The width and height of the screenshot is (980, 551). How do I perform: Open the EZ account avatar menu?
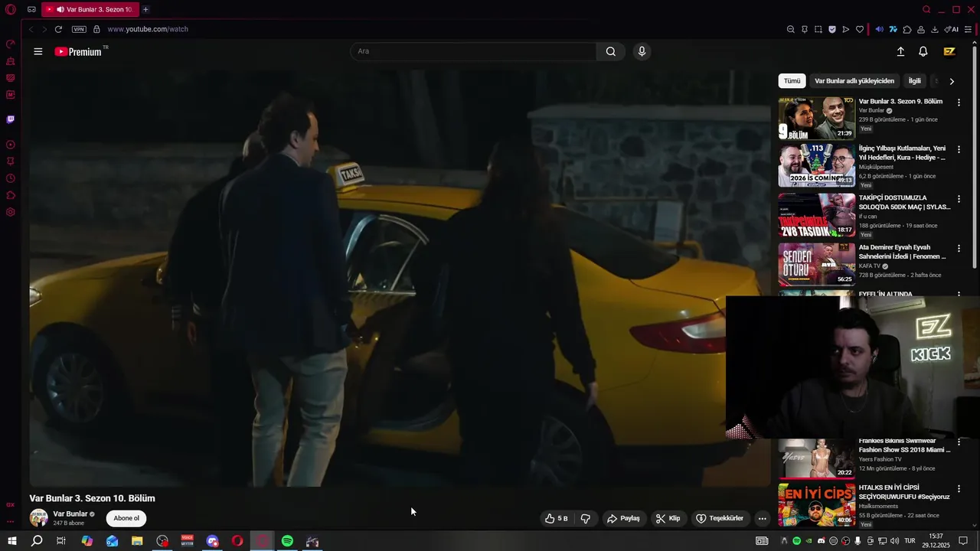tap(949, 51)
